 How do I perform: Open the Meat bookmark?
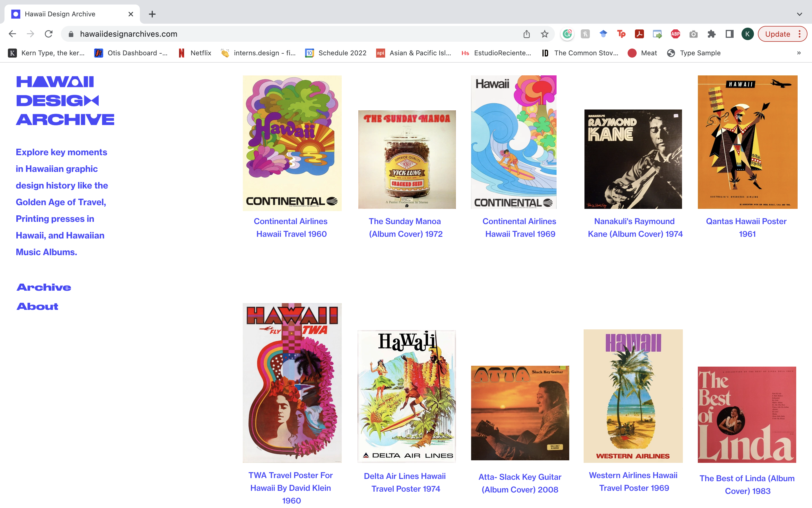(x=643, y=53)
